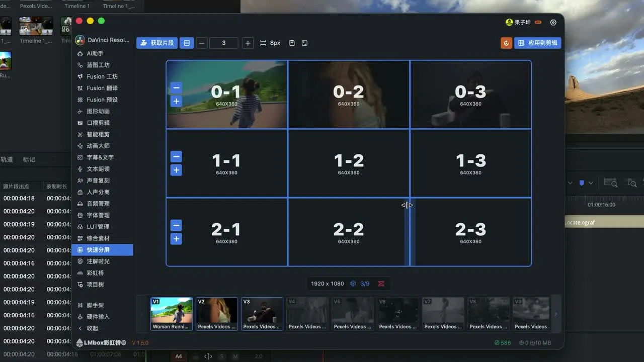644x362 pixels.
Task: Select 智能粗剪 in the sidebar
Action: [x=103, y=134]
